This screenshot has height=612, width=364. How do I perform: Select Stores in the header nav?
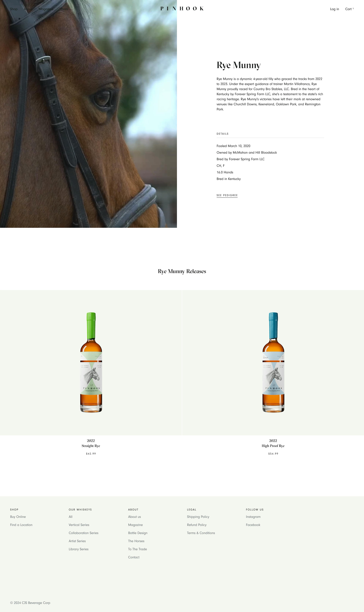pos(64,9)
